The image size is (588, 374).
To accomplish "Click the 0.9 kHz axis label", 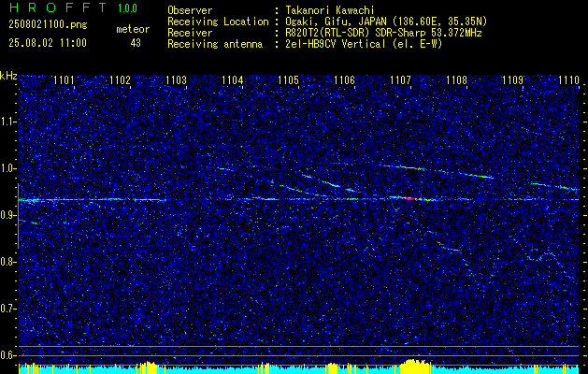I will coord(7,215).
